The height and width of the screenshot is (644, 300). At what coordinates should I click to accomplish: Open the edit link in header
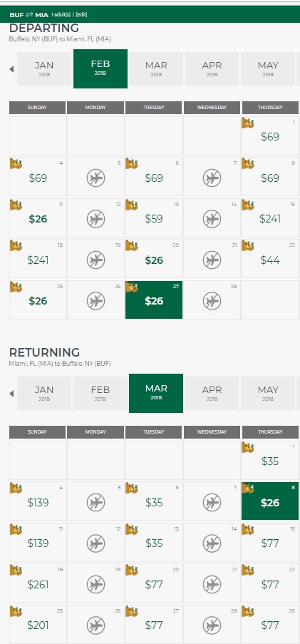[82, 15]
